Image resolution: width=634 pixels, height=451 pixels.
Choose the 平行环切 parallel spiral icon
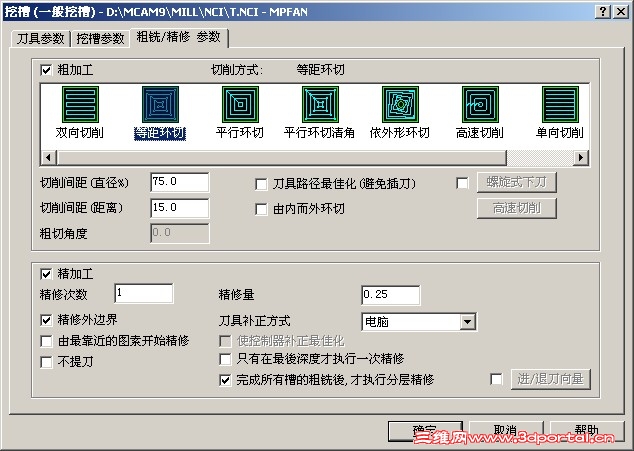[x=240, y=104]
